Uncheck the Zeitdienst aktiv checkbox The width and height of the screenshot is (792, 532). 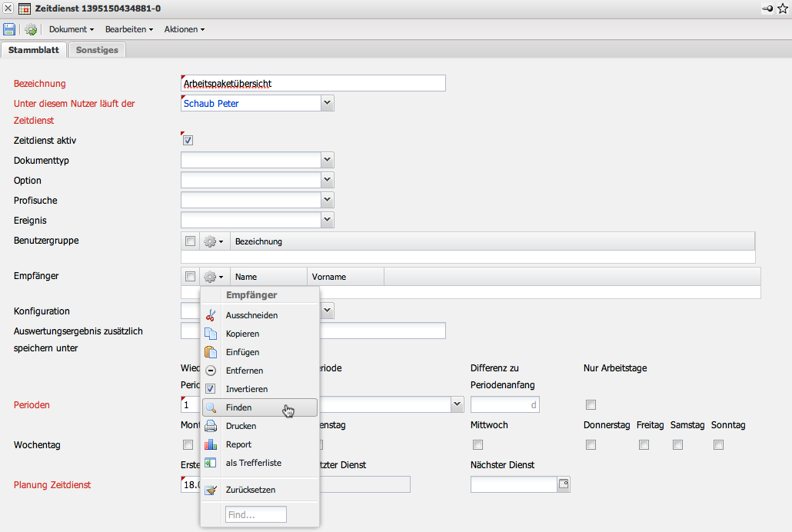(x=188, y=141)
